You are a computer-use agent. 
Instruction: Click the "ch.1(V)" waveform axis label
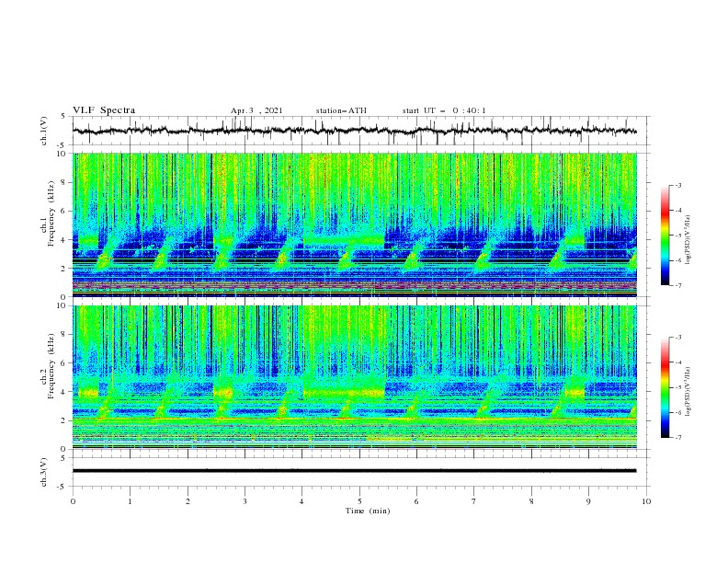point(44,131)
